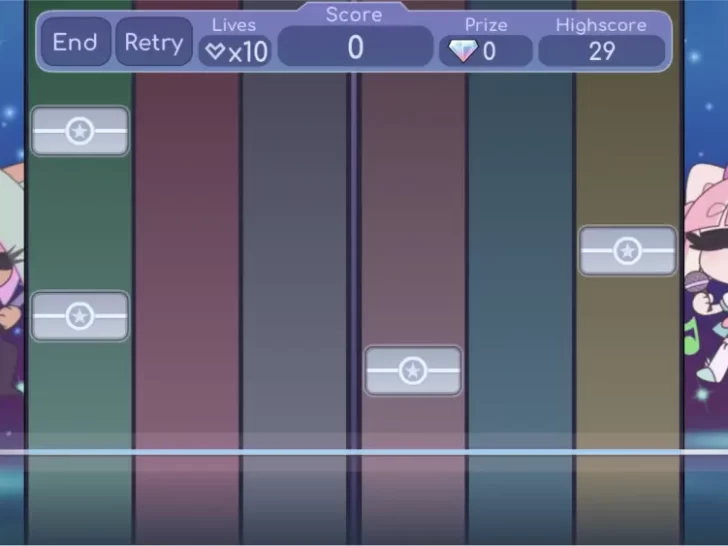Click the diamond Prize icon
The height and width of the screenshot is (546, 728).
click(x=462, y=52)
